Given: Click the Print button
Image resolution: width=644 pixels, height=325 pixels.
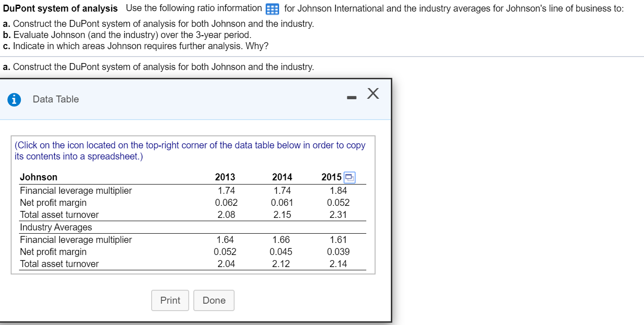Looking at the screenshot, I should point(170,300).
